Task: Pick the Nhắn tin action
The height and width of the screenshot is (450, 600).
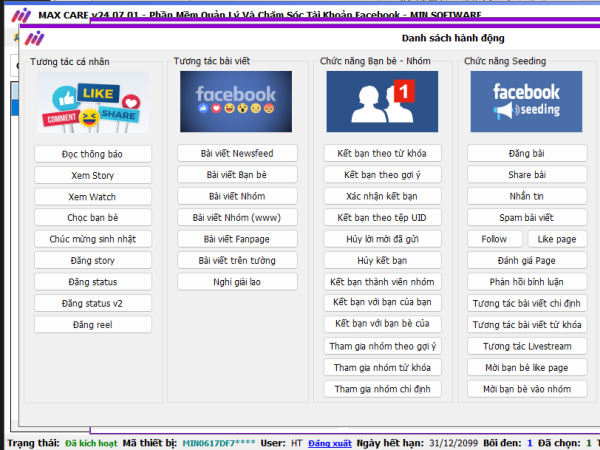Action: coord(527,196)
